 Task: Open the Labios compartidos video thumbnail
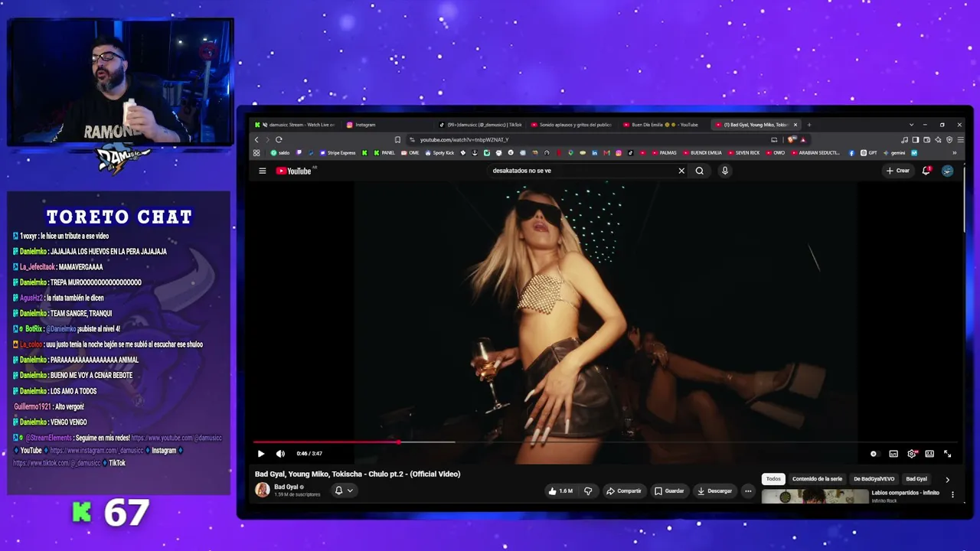click(x=815, y=496)
